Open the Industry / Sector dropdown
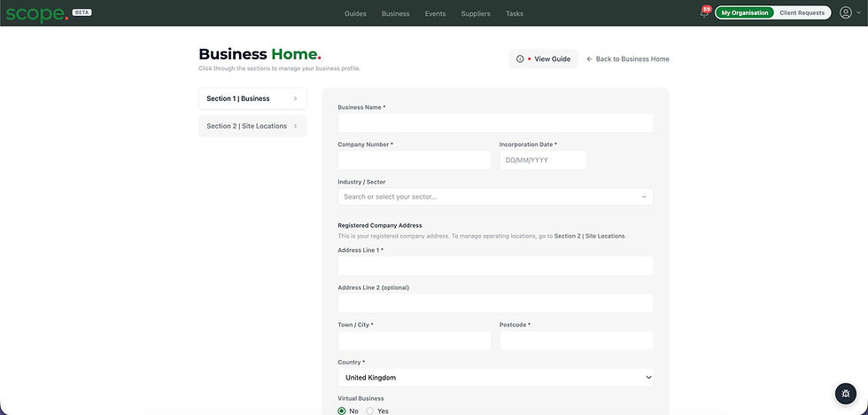 tap(495, 197)
